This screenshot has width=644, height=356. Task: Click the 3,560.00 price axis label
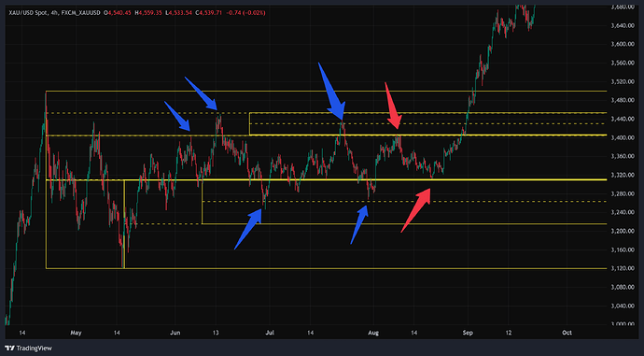(623, 63)
